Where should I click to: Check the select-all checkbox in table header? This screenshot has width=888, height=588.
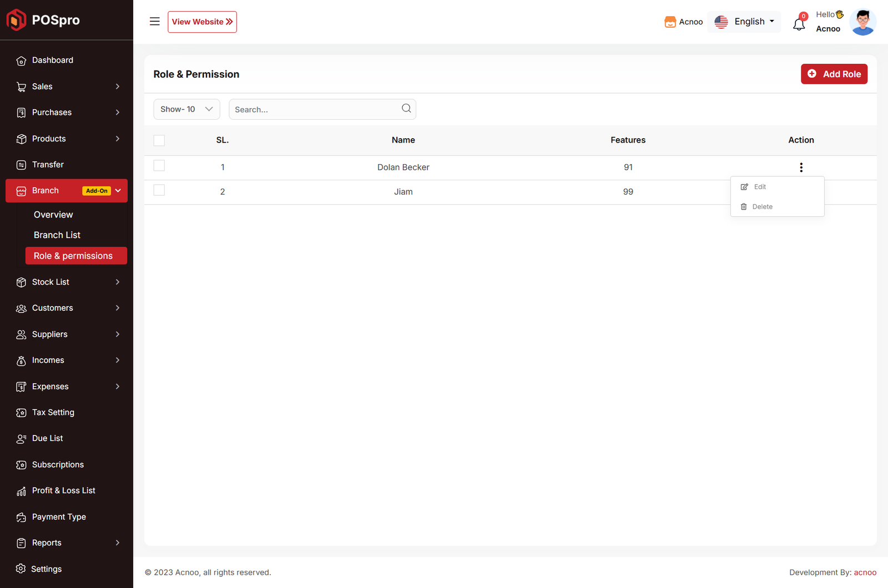click(x=159, y=140)
